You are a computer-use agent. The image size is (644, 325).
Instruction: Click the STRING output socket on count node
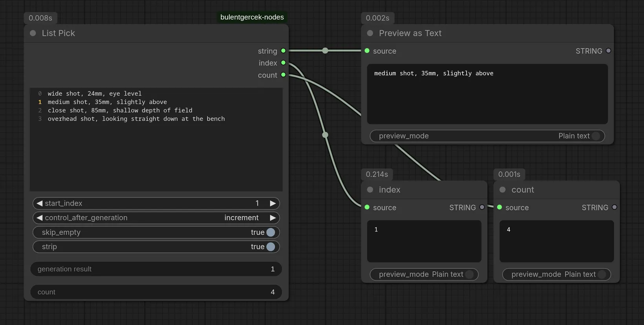click(614, 207)
